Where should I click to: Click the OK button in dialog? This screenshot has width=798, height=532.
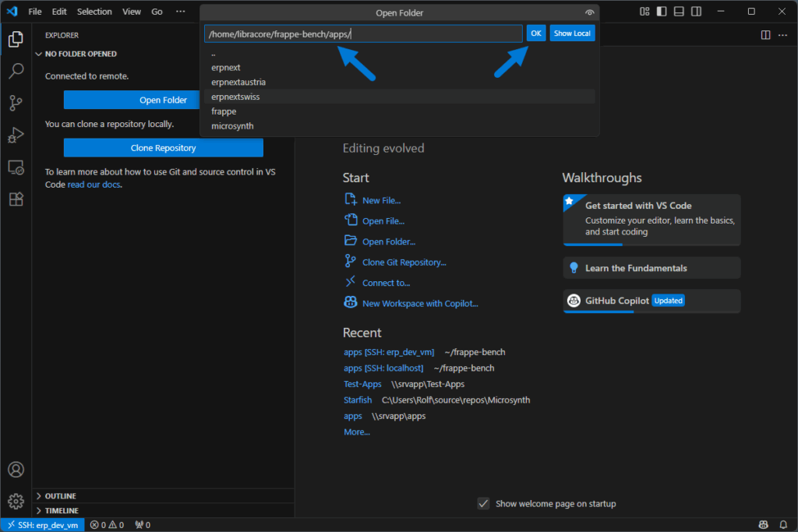pos(536,33)
